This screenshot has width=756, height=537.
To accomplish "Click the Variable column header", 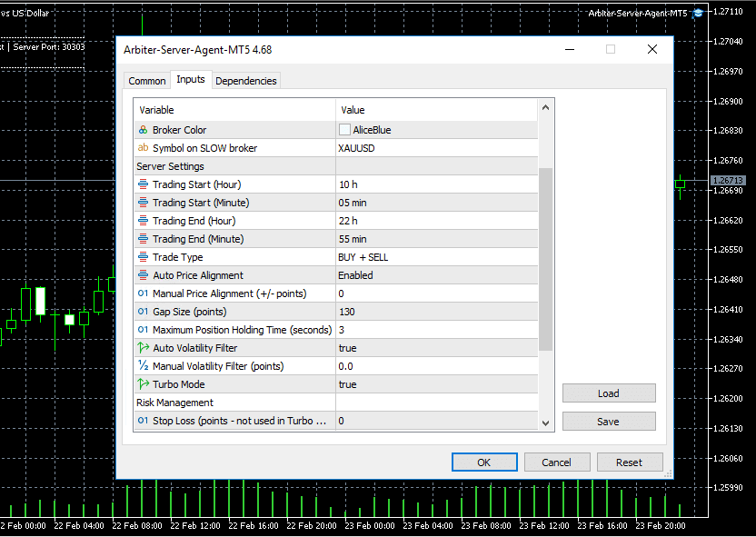I will tap(234, 110).
